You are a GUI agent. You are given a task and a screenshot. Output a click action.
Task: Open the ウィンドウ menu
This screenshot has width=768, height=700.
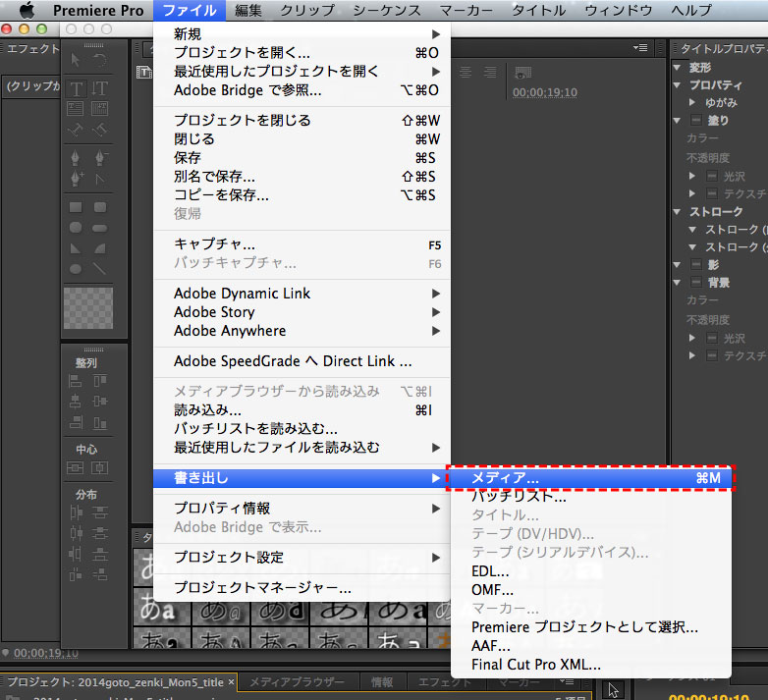pos(619,10)
